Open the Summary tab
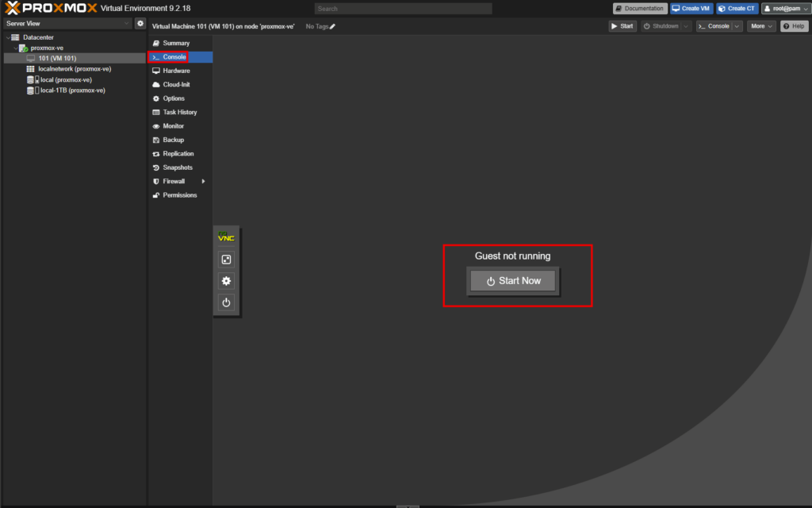The image size is (812, 508). pyautogui.click(x=180, y=43)
